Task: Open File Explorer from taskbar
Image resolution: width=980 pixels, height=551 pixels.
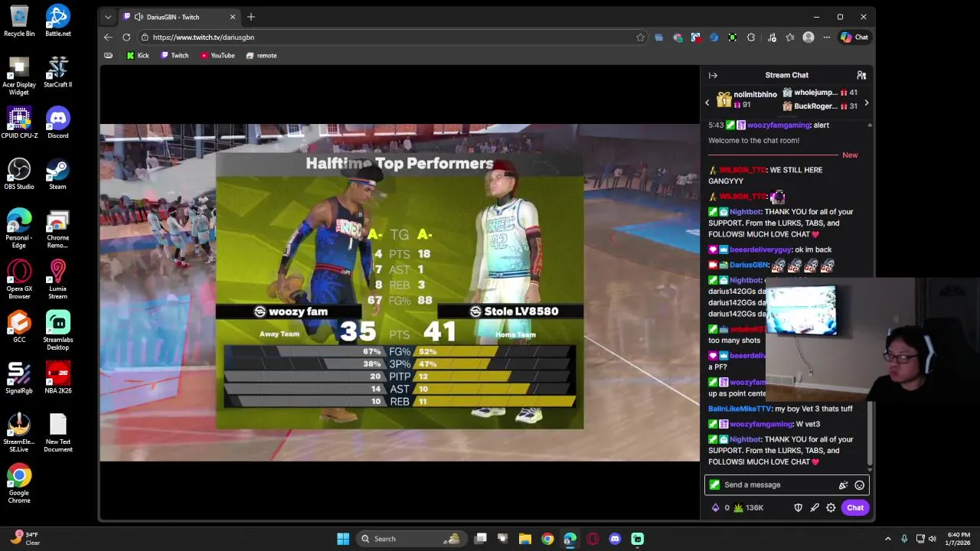Action: 525,539
